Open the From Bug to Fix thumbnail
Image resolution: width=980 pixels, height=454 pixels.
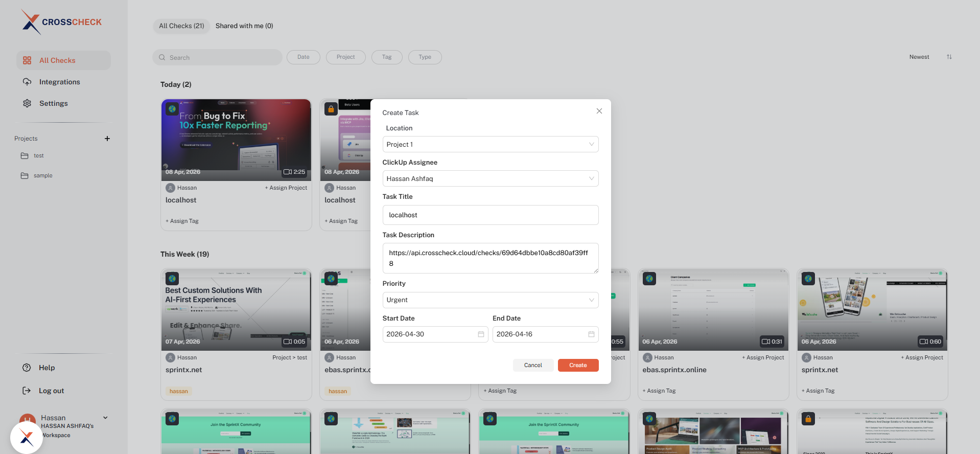236,140
